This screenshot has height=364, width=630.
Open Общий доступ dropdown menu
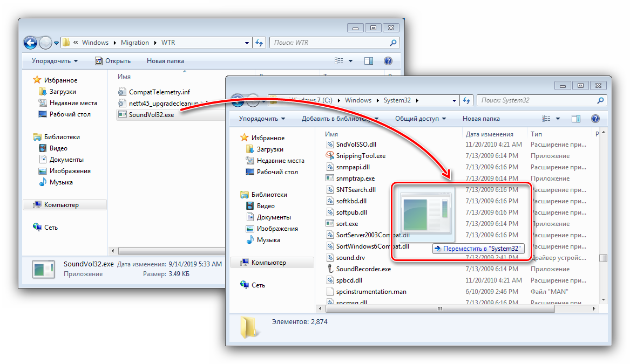(421, 119)
